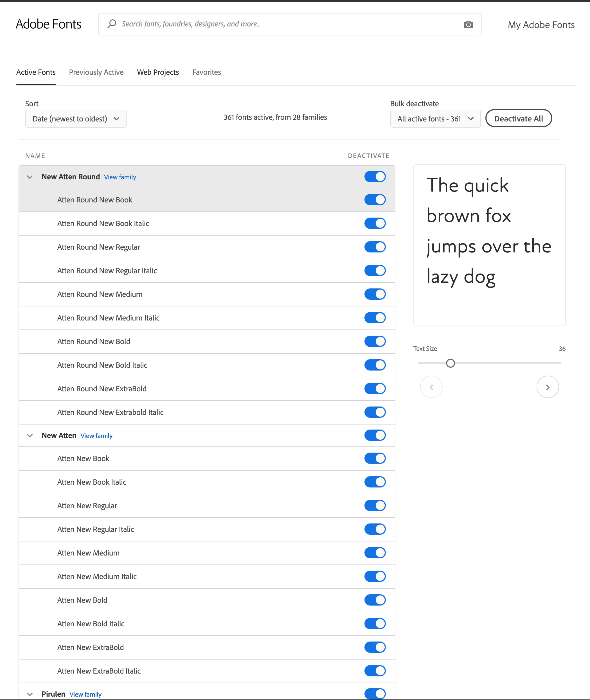The image size is (590, 700).
Task: Deactivate Atten Round New Book Italic
Action: pyautogui.click(x=375, y=223)
